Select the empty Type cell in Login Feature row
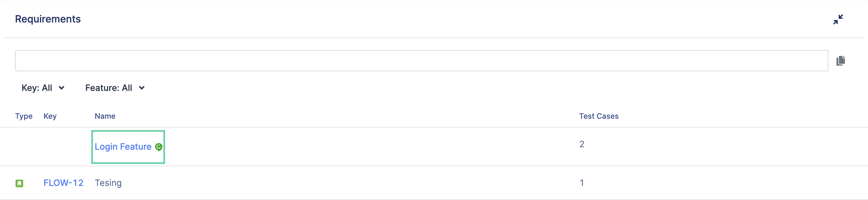 (24, 146)
